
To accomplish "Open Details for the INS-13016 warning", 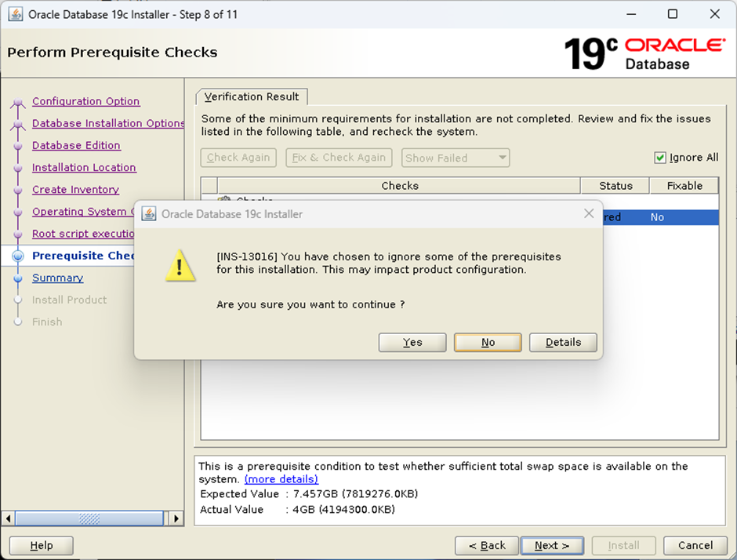I will pyautogui.click(x=563, y=342).
